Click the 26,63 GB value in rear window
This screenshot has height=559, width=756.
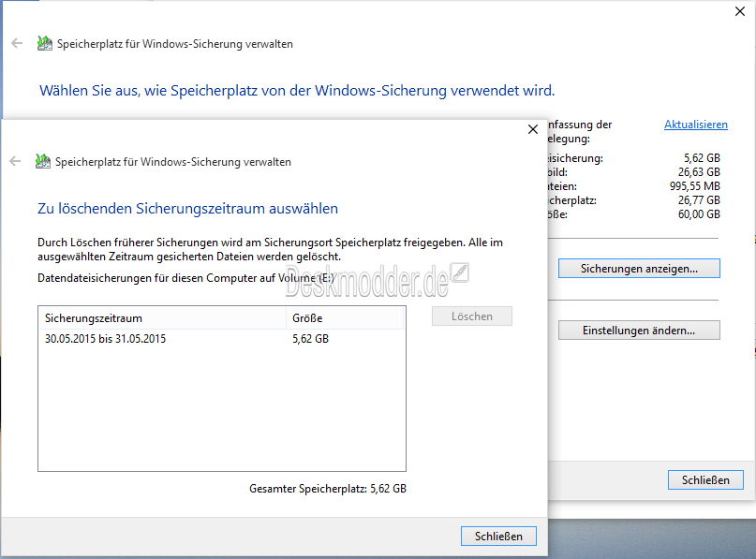click(699, 172)
